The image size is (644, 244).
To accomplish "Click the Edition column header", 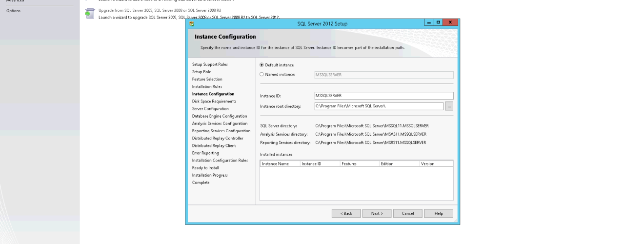I will (x=399, y=163).
